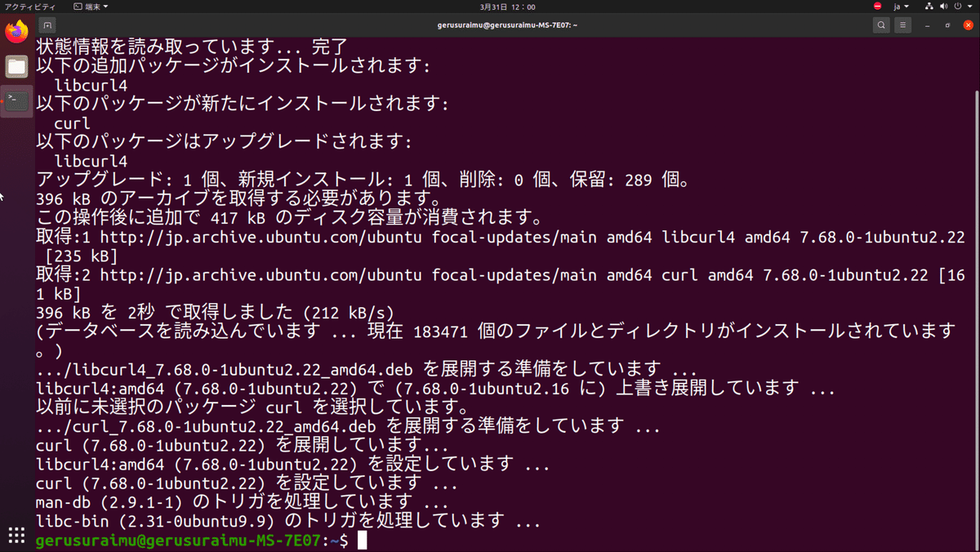980x552 pixels.
Task: Click the speaker volume icon
Action: click(x=943, y=7)
